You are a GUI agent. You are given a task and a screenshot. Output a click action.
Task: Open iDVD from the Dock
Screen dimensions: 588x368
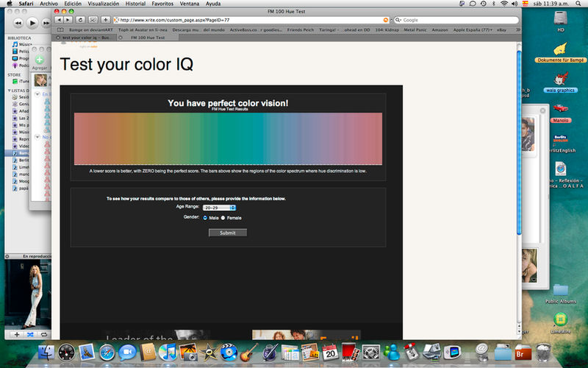pyautogui.click(x=229, y=353)
